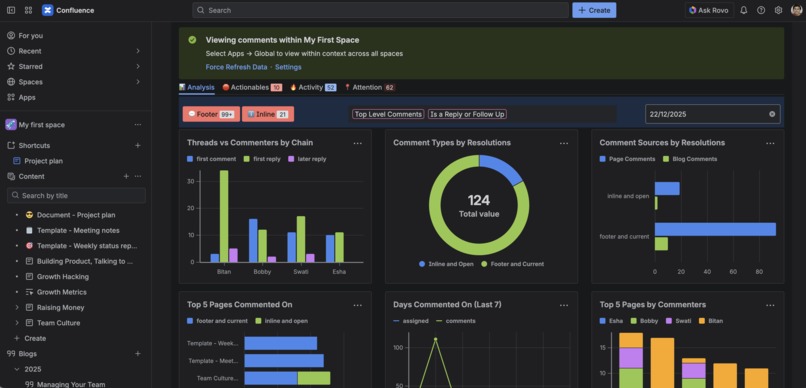Image resolution: width=806 pixels, height=388 pixels.
Task: Open Threads vs Commenters chart options menu
Action: (x=358, y=143)
